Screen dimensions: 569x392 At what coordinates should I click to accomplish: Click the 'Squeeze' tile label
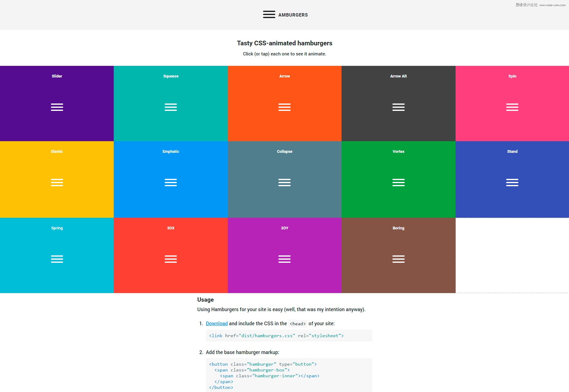tap(171, 76)
